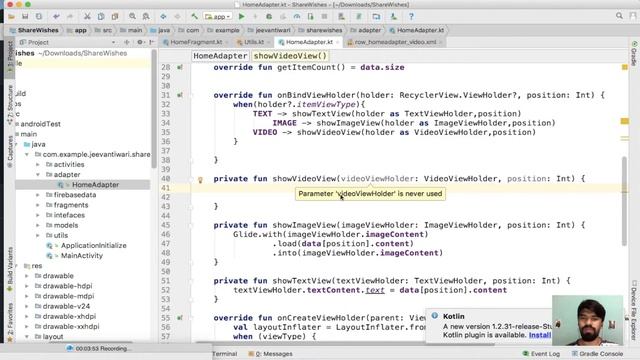Click the showVideoView() breadcrumb in editor

(290, 56)
